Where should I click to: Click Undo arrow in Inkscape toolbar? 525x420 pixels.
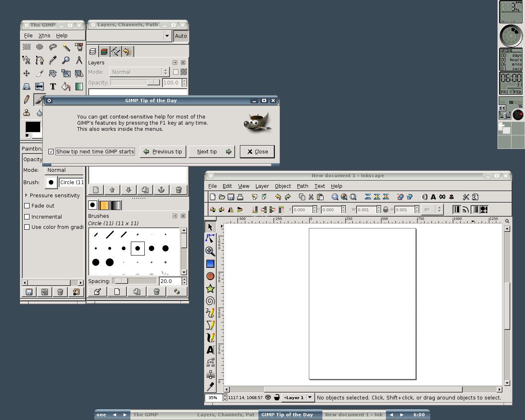(x=278, y=197)
